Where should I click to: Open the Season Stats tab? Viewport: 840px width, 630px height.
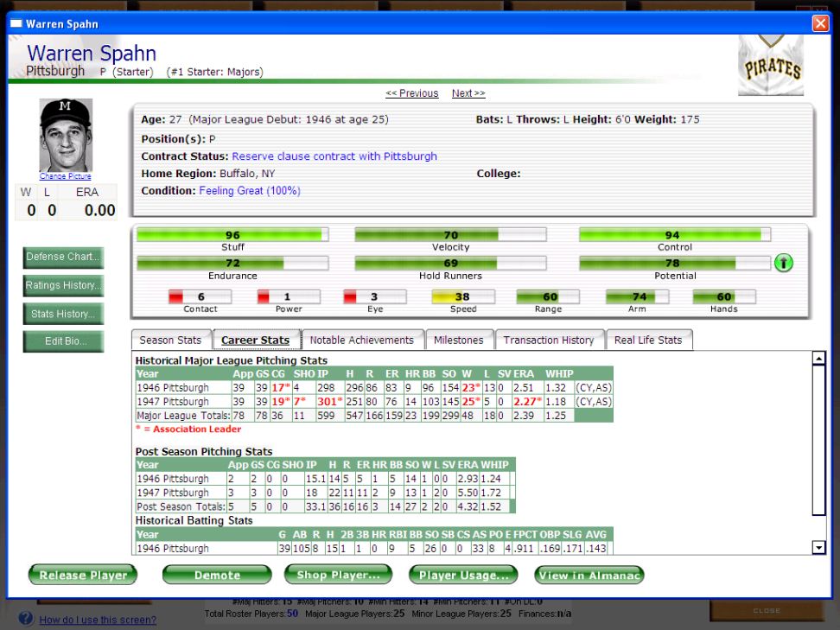170,340
